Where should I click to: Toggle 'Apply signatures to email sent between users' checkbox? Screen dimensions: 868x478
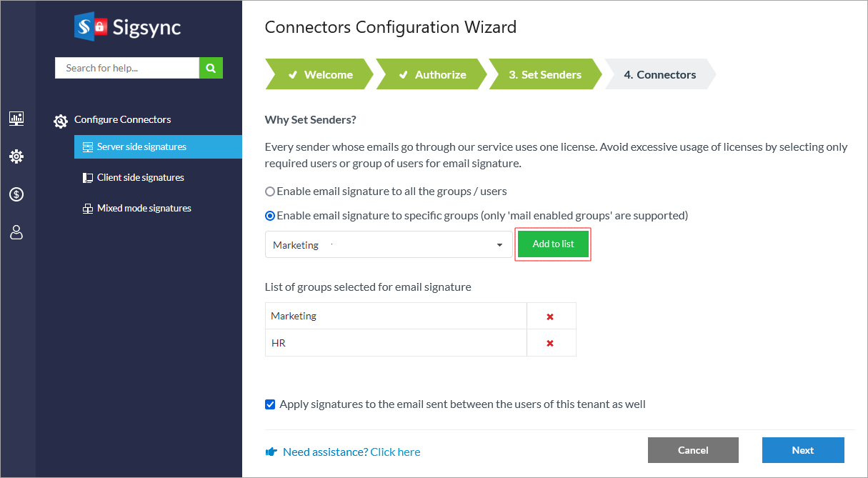(x=270, y=404)
